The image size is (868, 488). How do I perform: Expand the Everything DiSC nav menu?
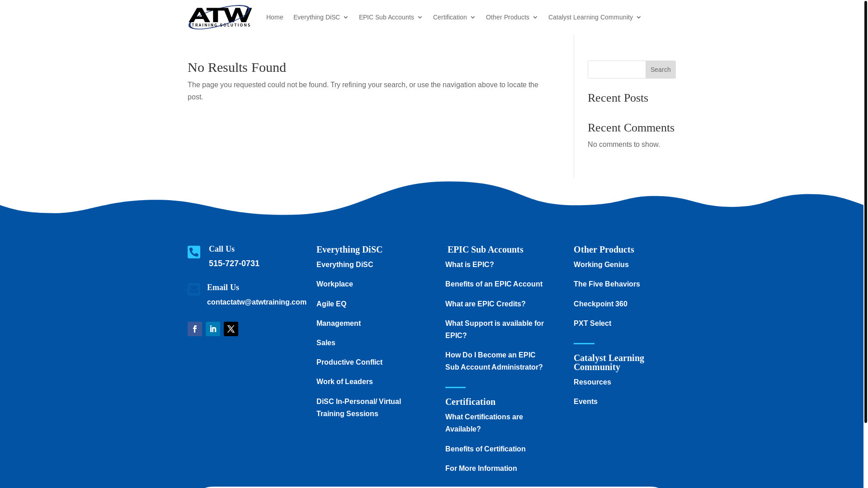pos(321,17)
